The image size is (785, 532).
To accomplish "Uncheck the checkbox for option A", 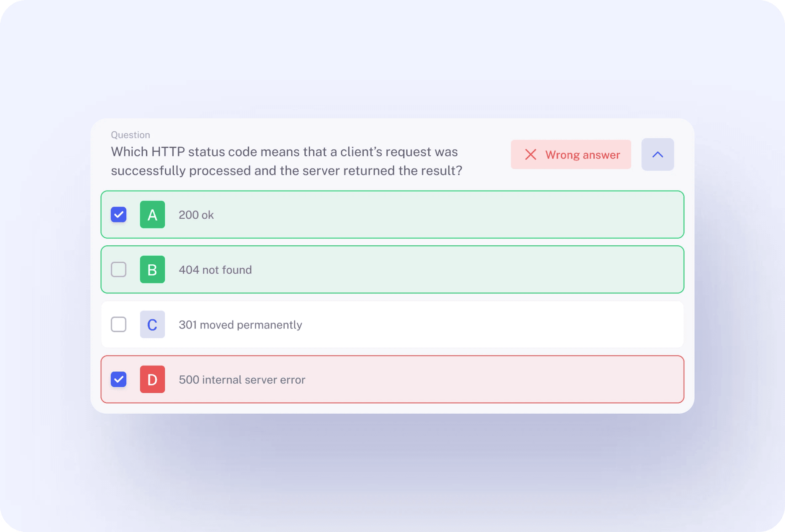I will (118, 214).
